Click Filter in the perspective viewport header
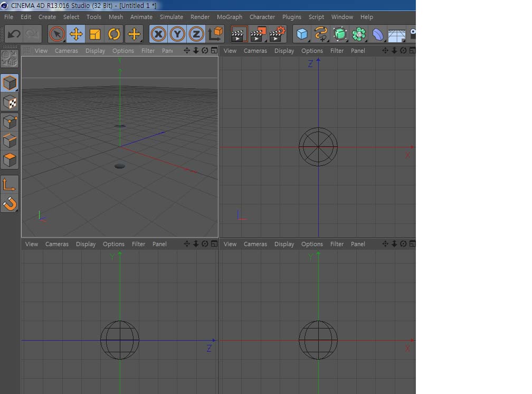 (148, 51)
